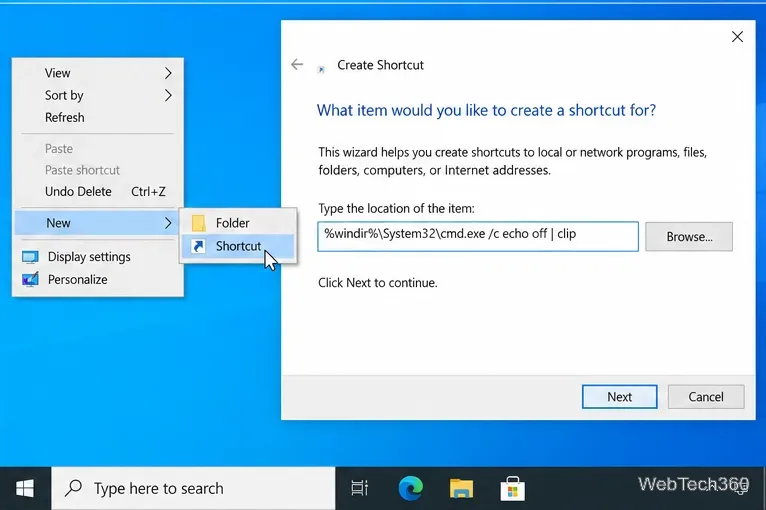
Task: Click the Personalize paintbrush icon
Action: click(x=30, y=279)
